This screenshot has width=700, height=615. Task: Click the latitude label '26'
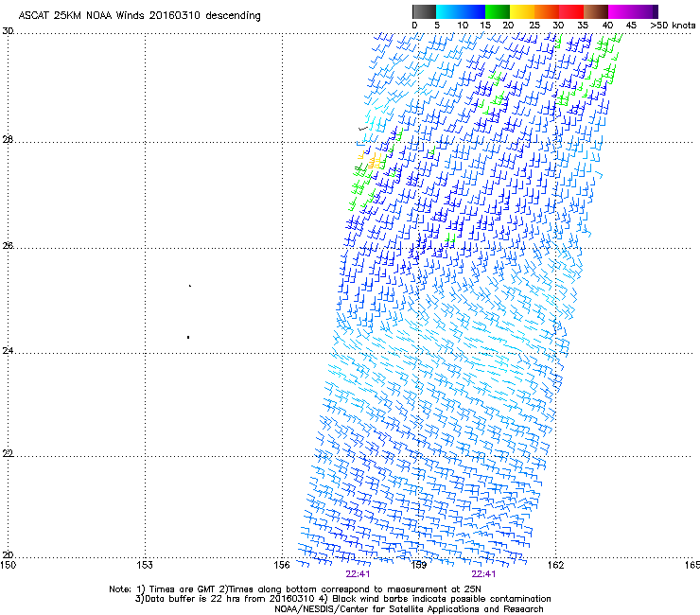tap(8, 246)
